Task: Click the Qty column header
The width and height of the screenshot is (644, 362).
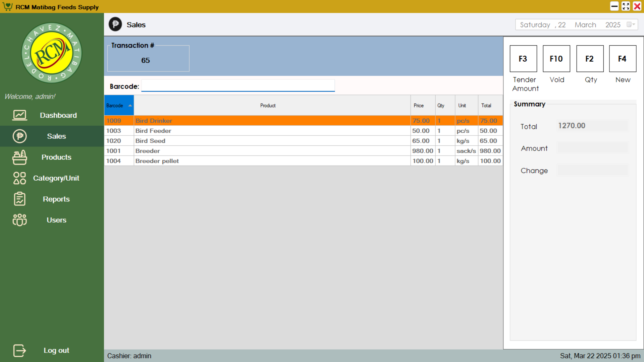Action: (445, 105)
